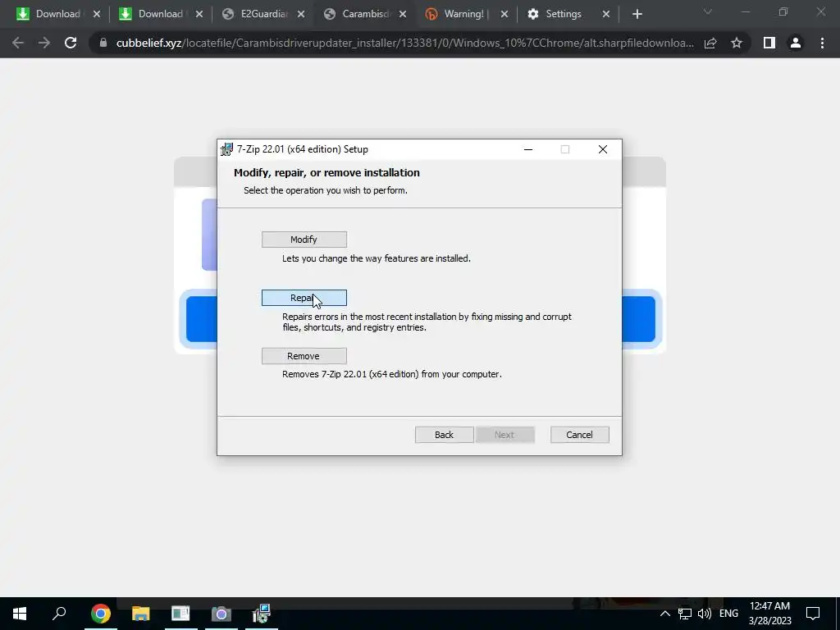Show hidden system tray icons

pos(664,614)
